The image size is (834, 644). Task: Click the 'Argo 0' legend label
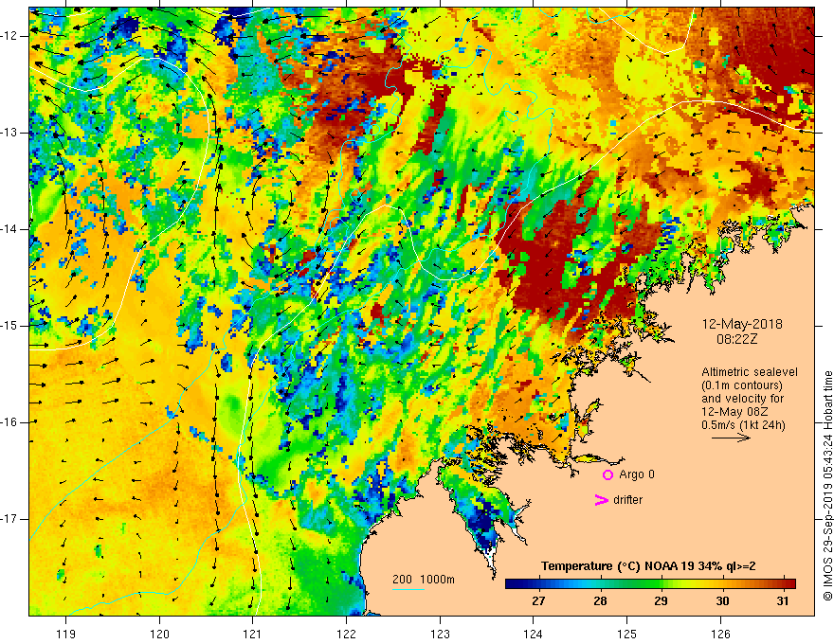click(637, 474)
